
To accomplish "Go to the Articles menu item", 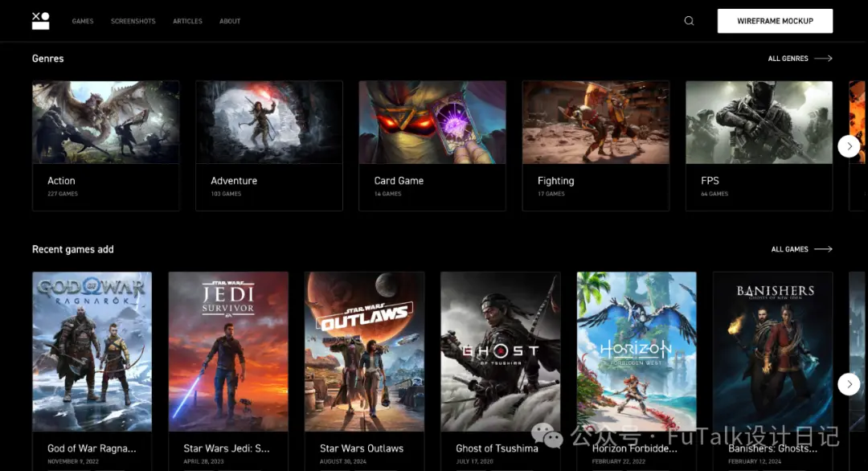I will (187, 21).
